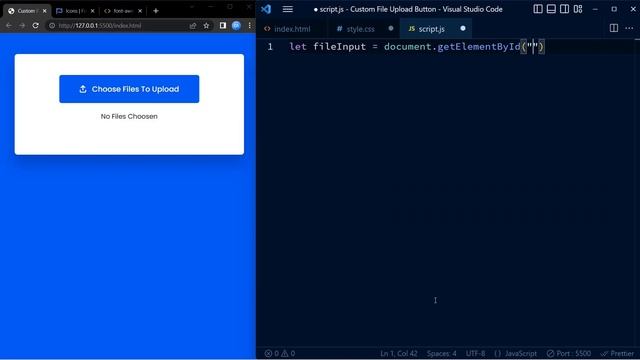Click unsaved dot on script.js tab
This screenshot has width=640, height=360.
click(x=462, y=28)
